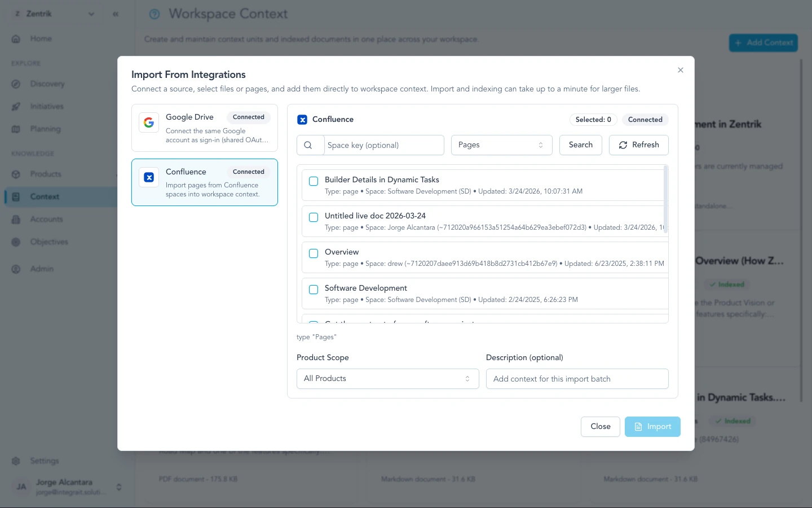Click the search magnifier in the space key field

(x=310, y=145)
